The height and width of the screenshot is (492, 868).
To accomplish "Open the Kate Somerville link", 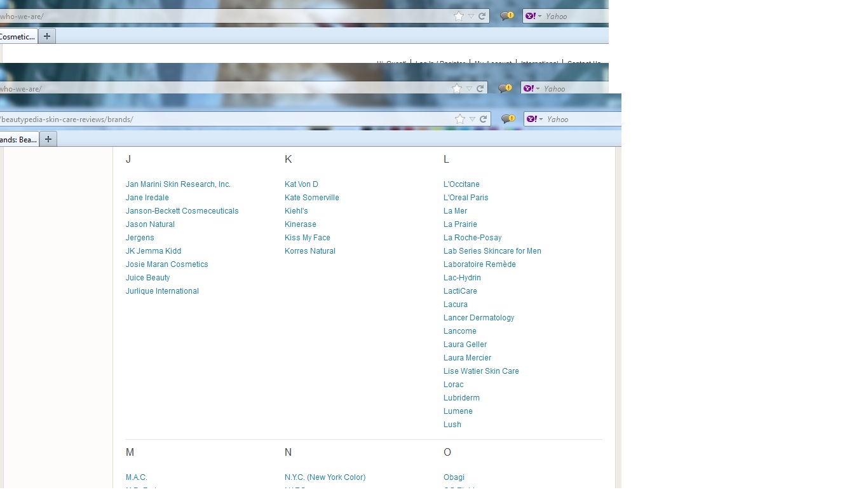I will (312, 198).
